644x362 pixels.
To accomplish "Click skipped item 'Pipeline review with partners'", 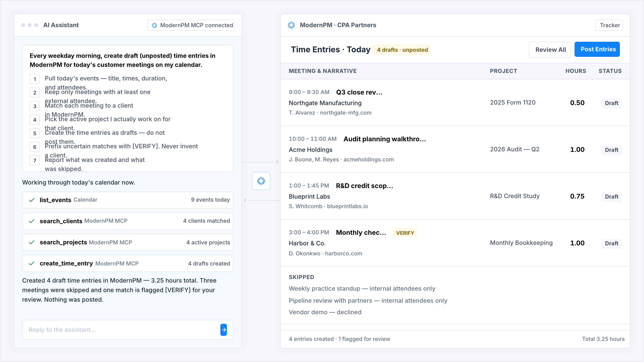I will pyautogui.click(x=330, y=301).
